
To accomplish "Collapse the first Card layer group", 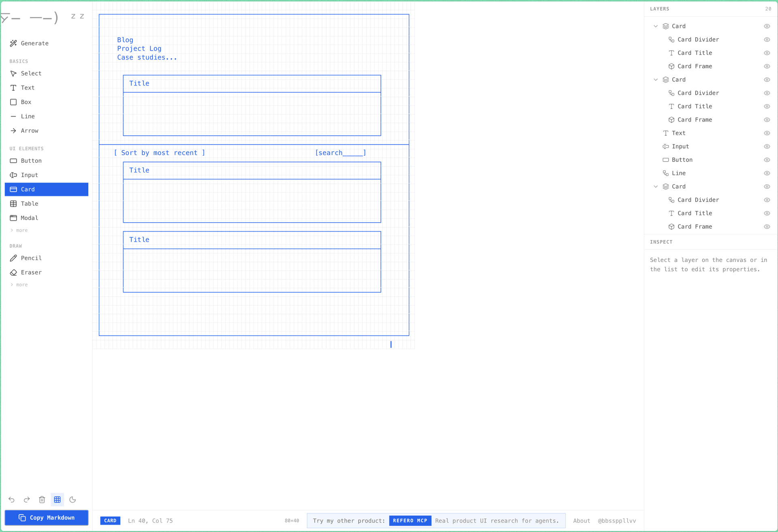I will click(x=656, y=26).
